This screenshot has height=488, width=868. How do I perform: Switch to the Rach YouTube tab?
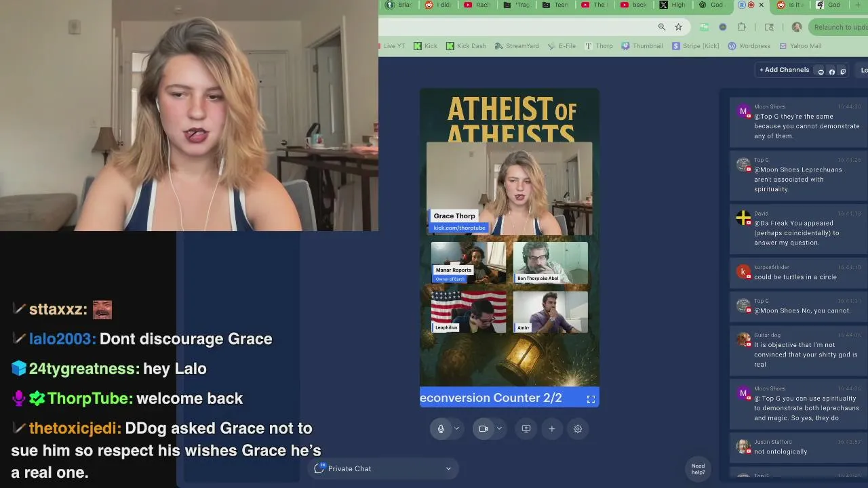tap(477, 5)
